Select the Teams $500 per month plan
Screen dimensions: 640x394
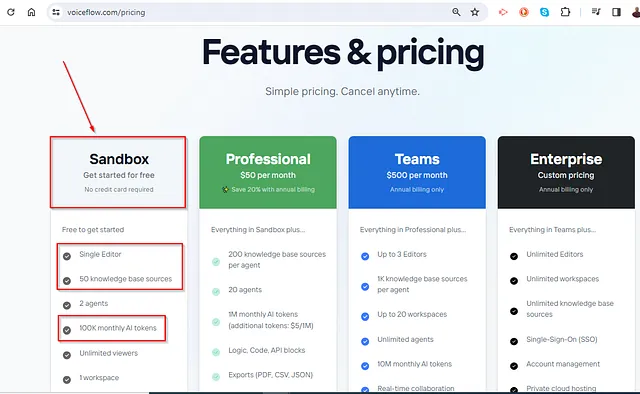[x=417, y=172]
